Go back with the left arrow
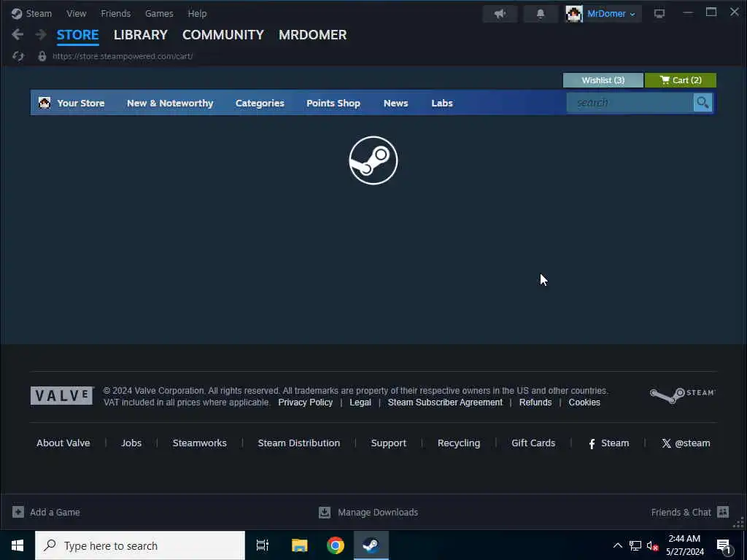Screen dimensions: 747x560 pyautogui.click(x=18, y=34)
